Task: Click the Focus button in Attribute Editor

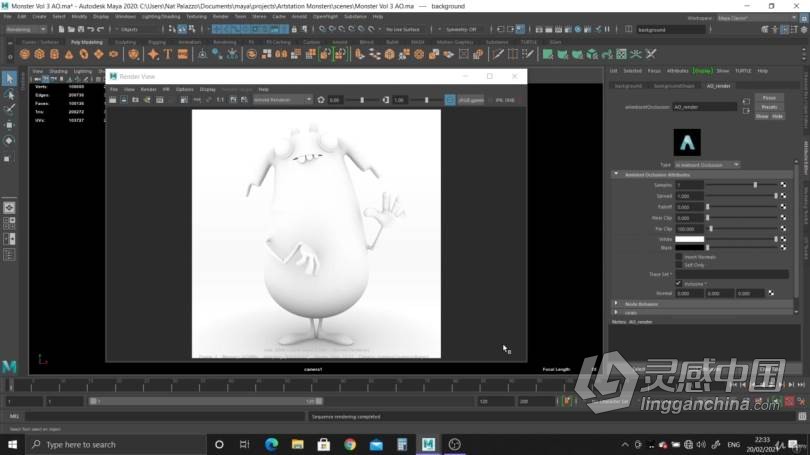Action: [x=769, y=98]
